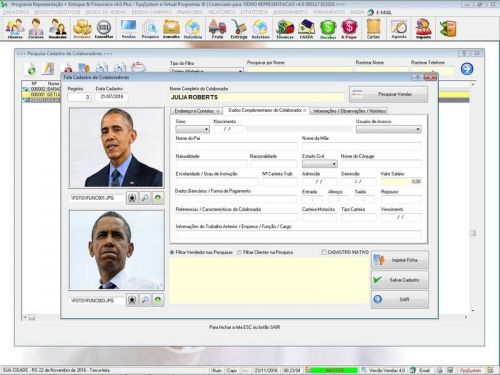The image size is (500, 375).
Task: Click the Nome da Mãe field
Action: click(362, 146)
